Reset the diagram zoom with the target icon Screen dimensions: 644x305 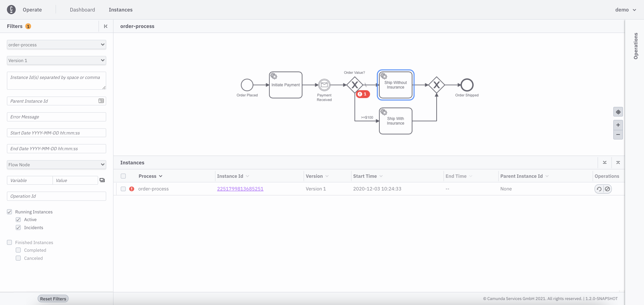(x=618, y=112)
